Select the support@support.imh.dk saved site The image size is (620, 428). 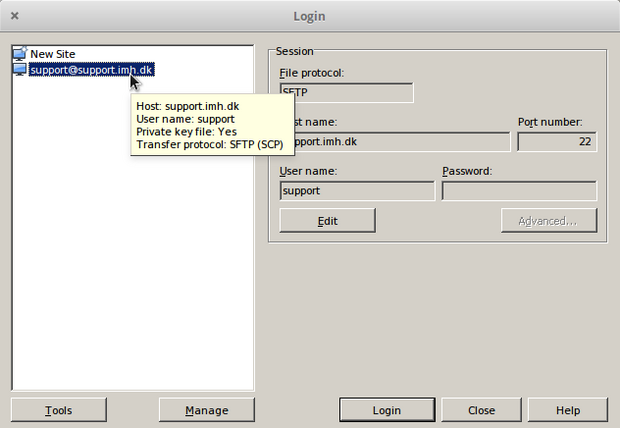click(x=90, y=70)
